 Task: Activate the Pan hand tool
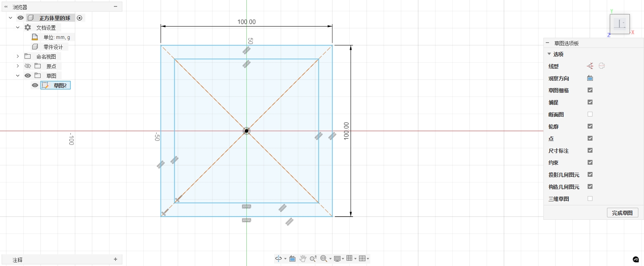(x=303, y=258)
